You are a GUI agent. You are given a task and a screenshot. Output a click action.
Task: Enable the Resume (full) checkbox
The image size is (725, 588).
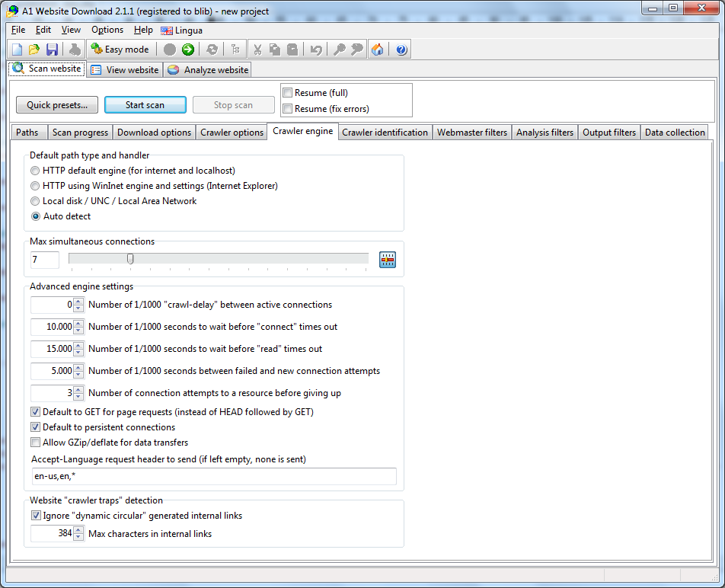pyautogui.click(x=288, y=93)
